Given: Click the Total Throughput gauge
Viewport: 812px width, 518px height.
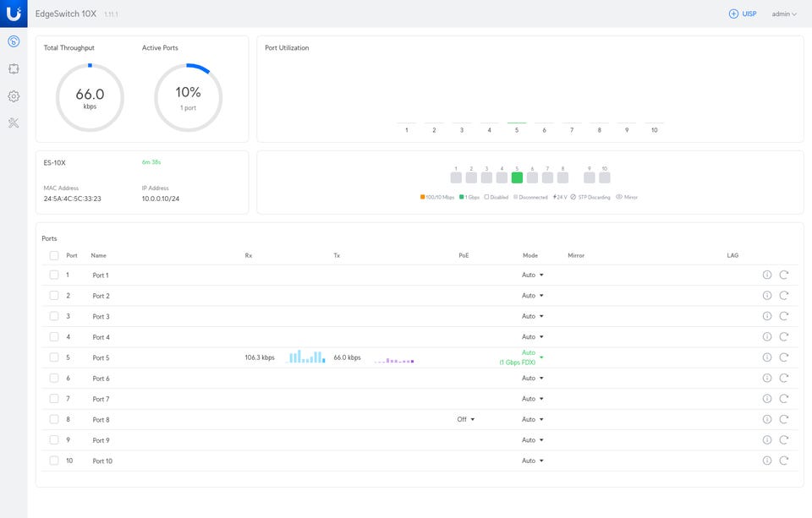Looking at the screenshot, I should click(x=90, y=97).
